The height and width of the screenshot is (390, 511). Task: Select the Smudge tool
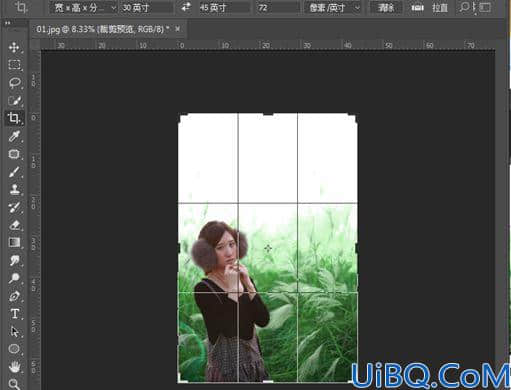[x=14, y=260]
